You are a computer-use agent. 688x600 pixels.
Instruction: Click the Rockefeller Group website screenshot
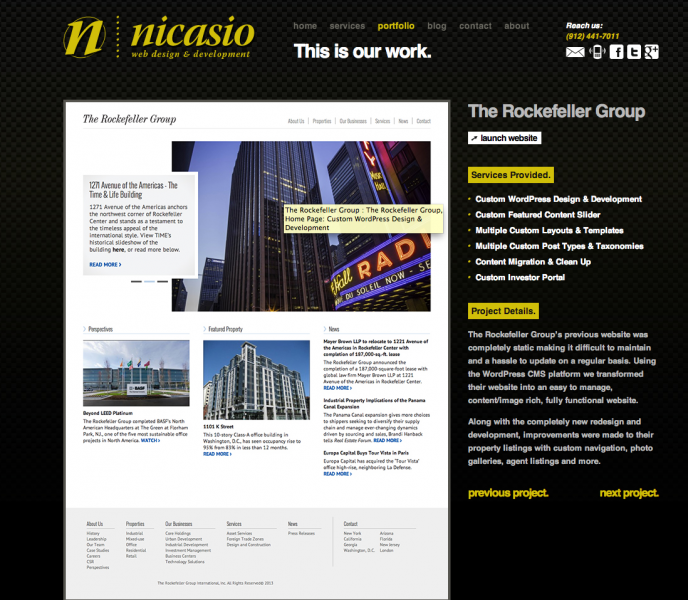click(257, 350)
